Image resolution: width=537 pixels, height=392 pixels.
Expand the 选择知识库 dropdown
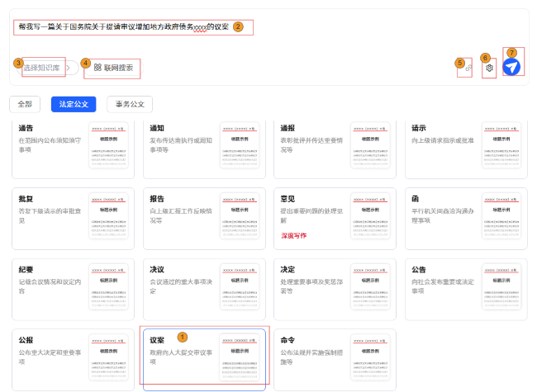(x=44, y=68)
